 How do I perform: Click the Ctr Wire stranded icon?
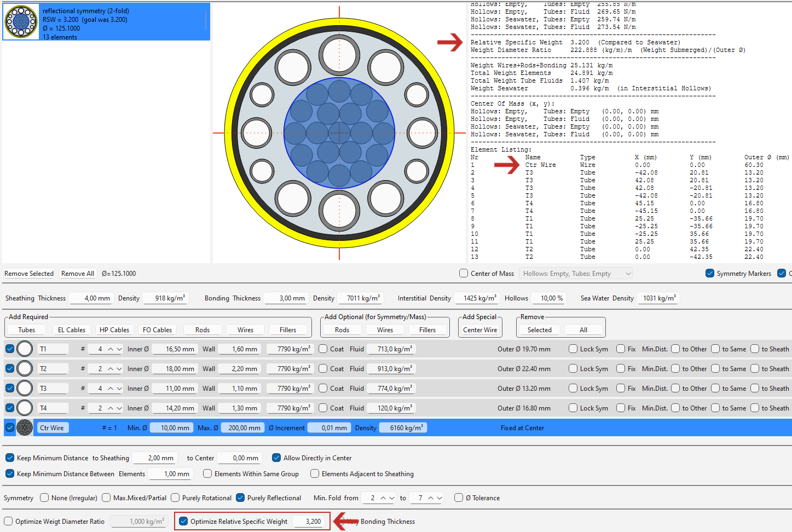[x=25, y=427]
